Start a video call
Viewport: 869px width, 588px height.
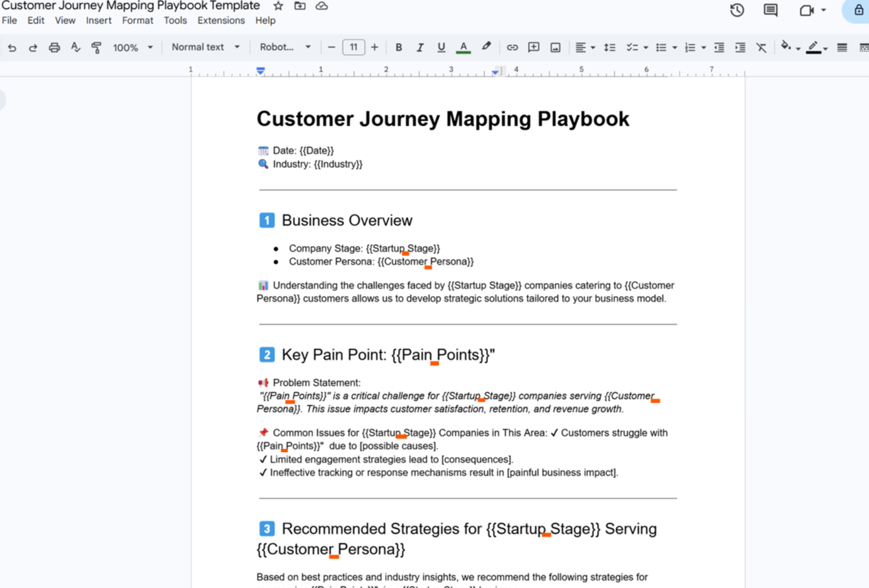(806, 10)
